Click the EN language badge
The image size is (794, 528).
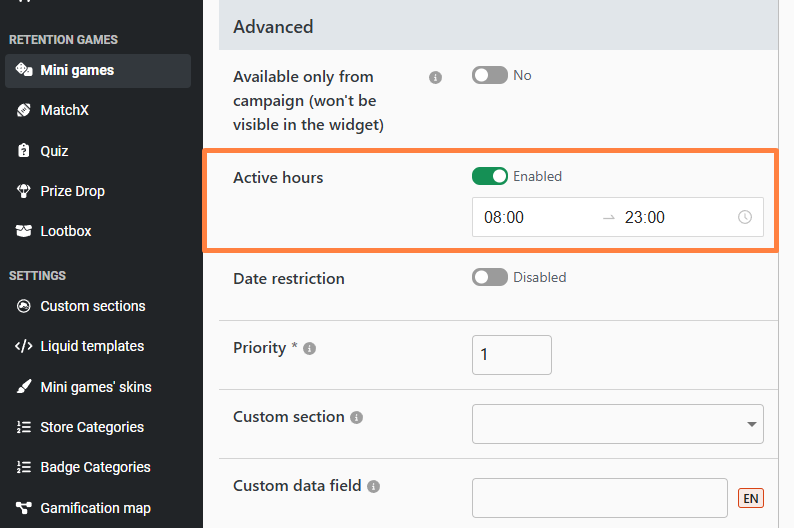750,497
